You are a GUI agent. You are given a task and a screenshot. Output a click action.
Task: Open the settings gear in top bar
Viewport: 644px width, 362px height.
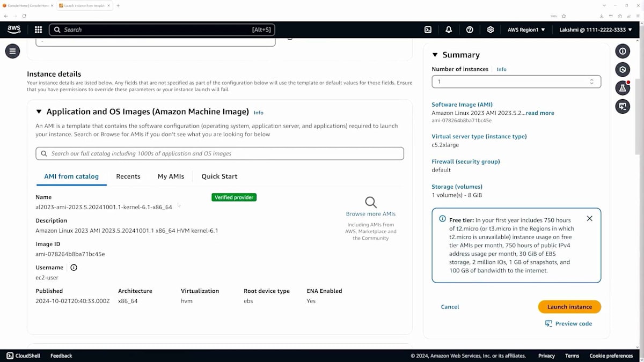(x=491, y=30)
